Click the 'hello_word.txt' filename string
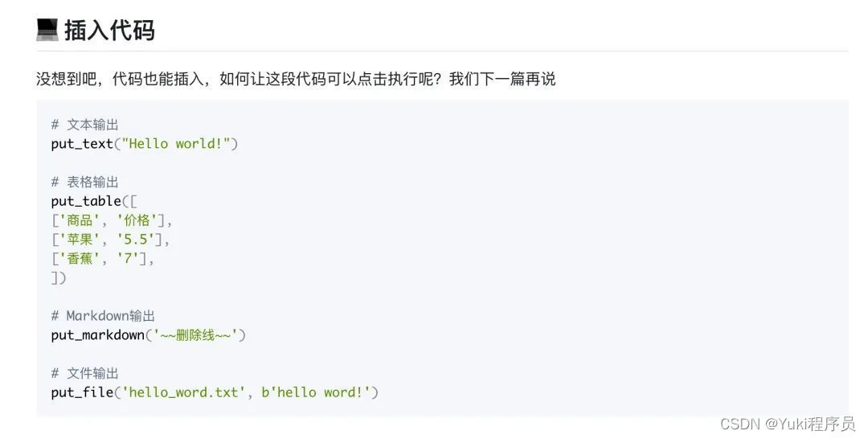 (184, 392)
